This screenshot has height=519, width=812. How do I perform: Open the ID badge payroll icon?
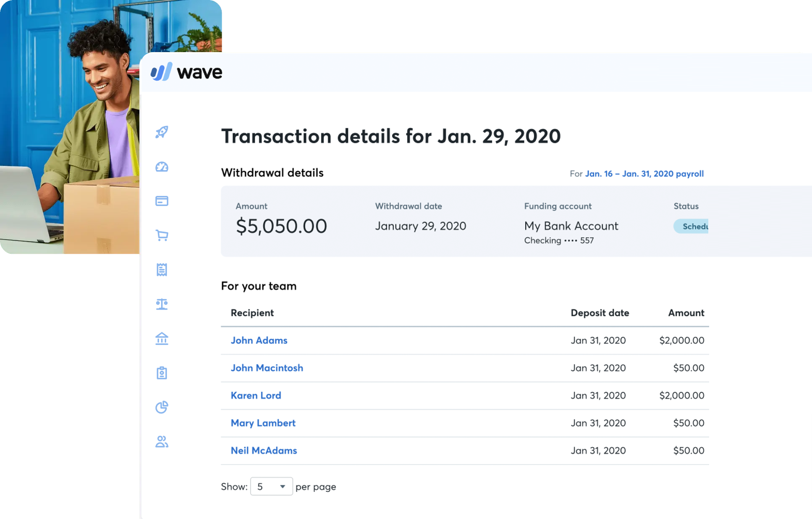(162, 373)
